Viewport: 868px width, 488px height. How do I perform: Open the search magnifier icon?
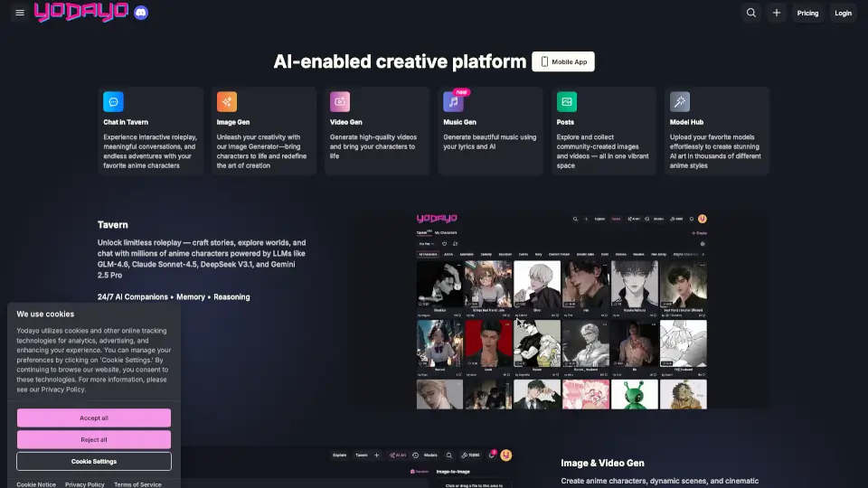coord(751,13)
